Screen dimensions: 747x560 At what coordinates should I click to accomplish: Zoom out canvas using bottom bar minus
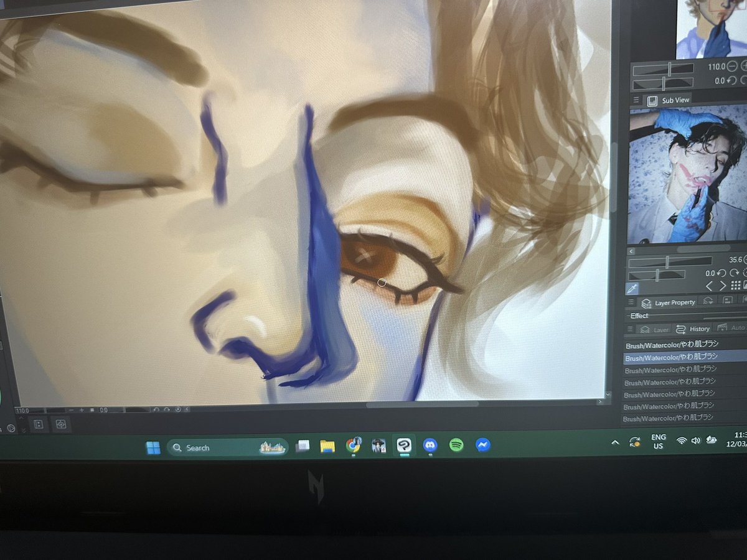click(x=72, y=410)
